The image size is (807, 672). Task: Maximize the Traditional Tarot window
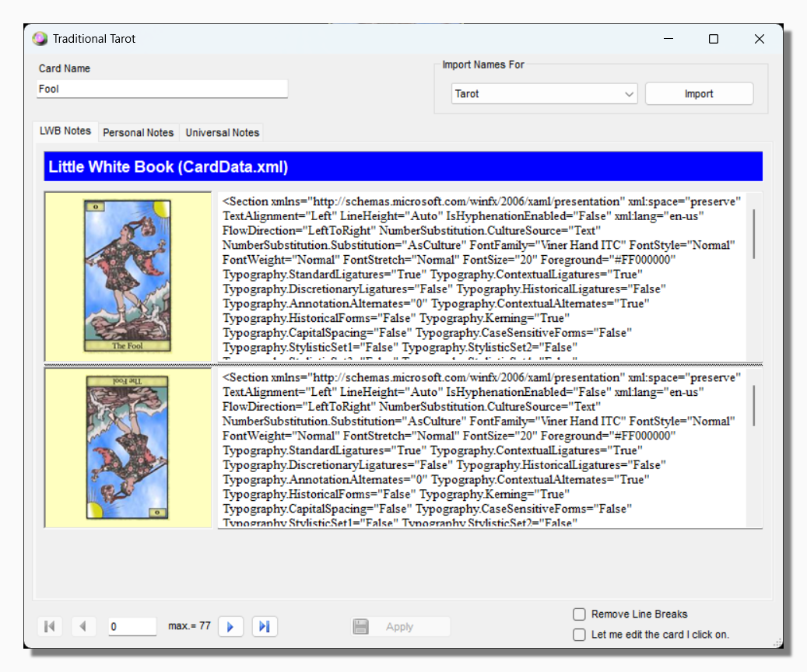tap(714, 39)
